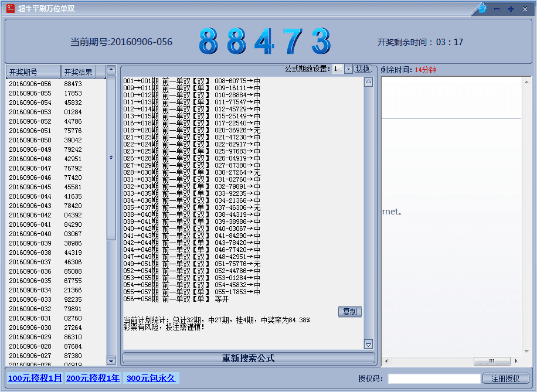
Task: Select row 20160906-037
Action: (x=56, y=262)
